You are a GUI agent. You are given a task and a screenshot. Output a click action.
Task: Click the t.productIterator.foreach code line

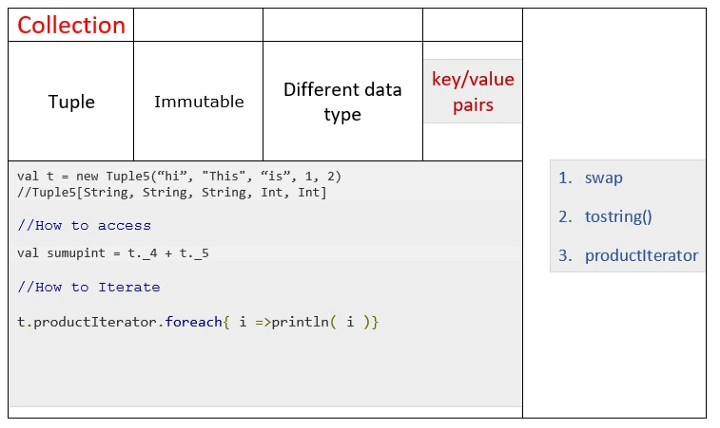coord(198,322)
